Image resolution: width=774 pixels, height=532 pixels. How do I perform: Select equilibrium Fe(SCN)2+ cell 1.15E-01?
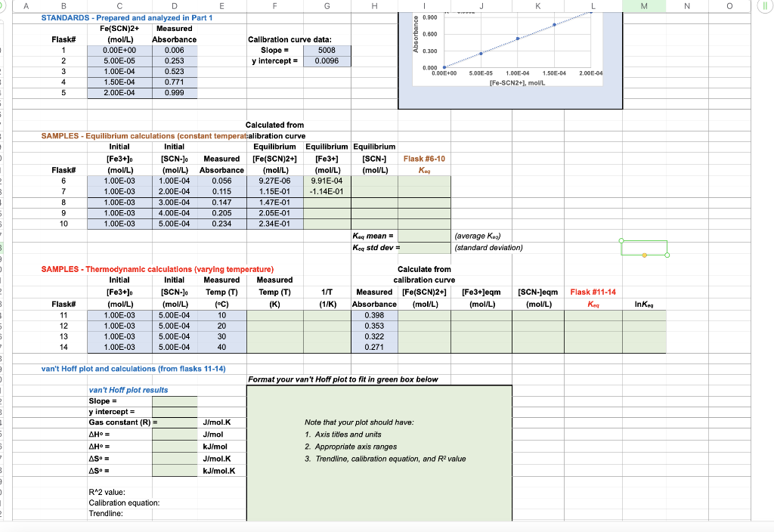274,191
